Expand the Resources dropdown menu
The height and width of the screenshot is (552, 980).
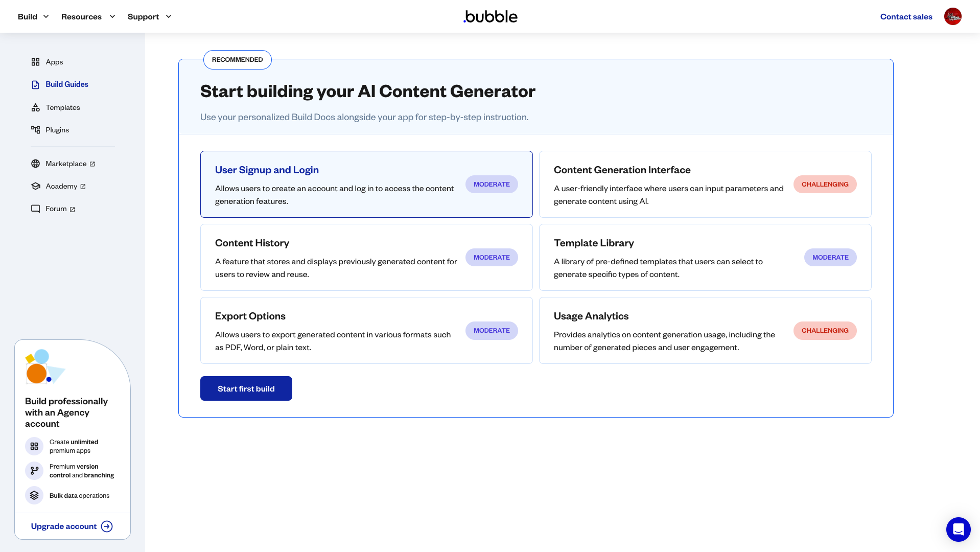tap(87, 16)
